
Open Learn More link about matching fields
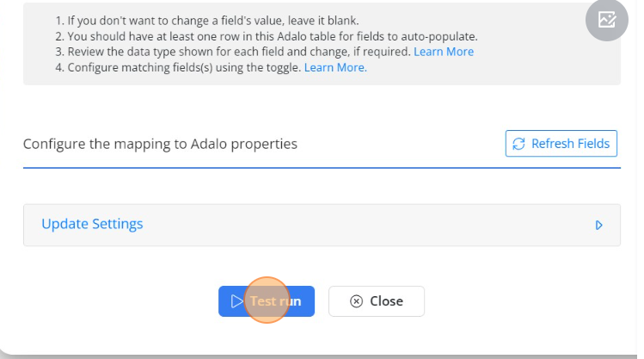coord(335,67)
